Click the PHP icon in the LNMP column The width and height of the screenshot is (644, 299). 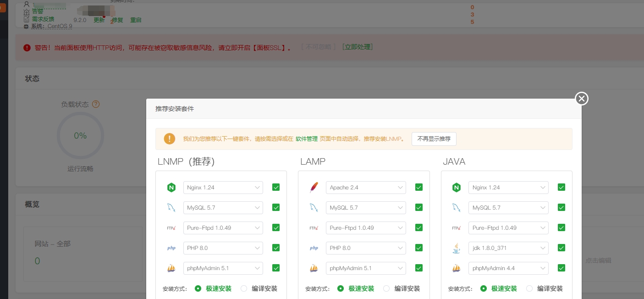tap(171, 248)
